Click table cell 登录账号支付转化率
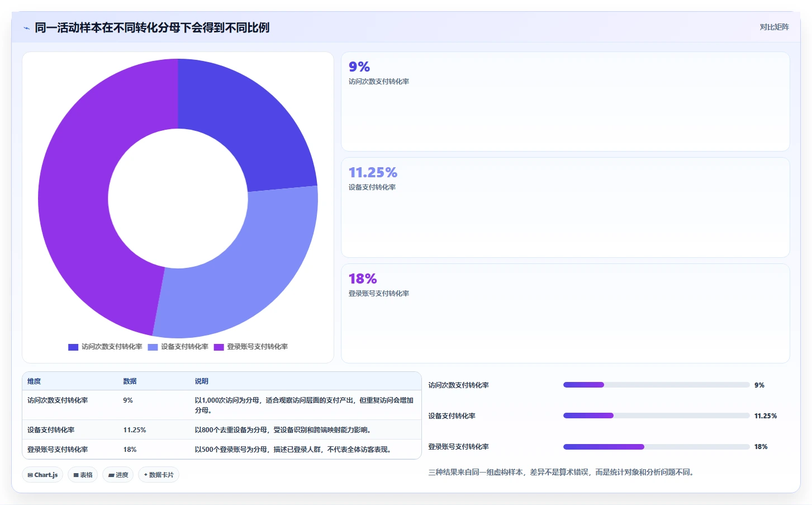Image resolution: width=812 pixels, height=505 pixels. [x=58, y=450]
